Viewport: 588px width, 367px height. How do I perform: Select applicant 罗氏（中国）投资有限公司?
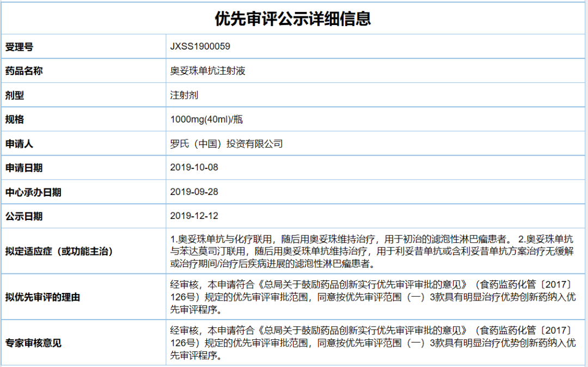[x=226, y=144]
